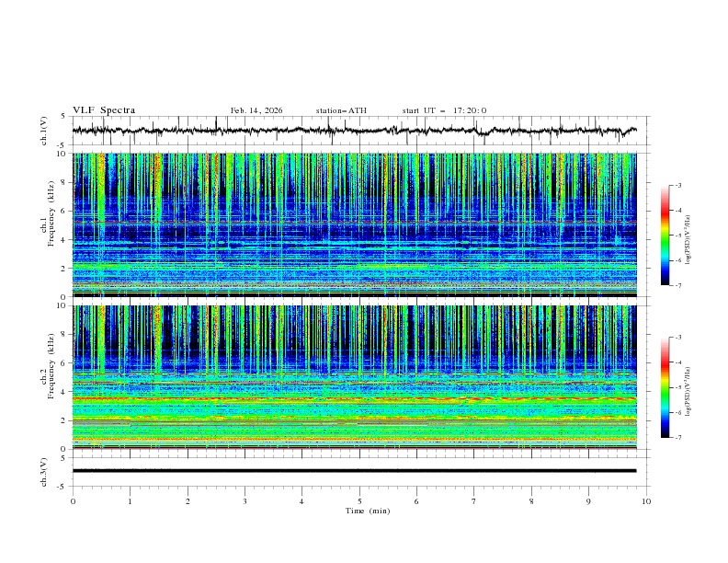Click the 3 minute tick label on time axis

[245, 500]
